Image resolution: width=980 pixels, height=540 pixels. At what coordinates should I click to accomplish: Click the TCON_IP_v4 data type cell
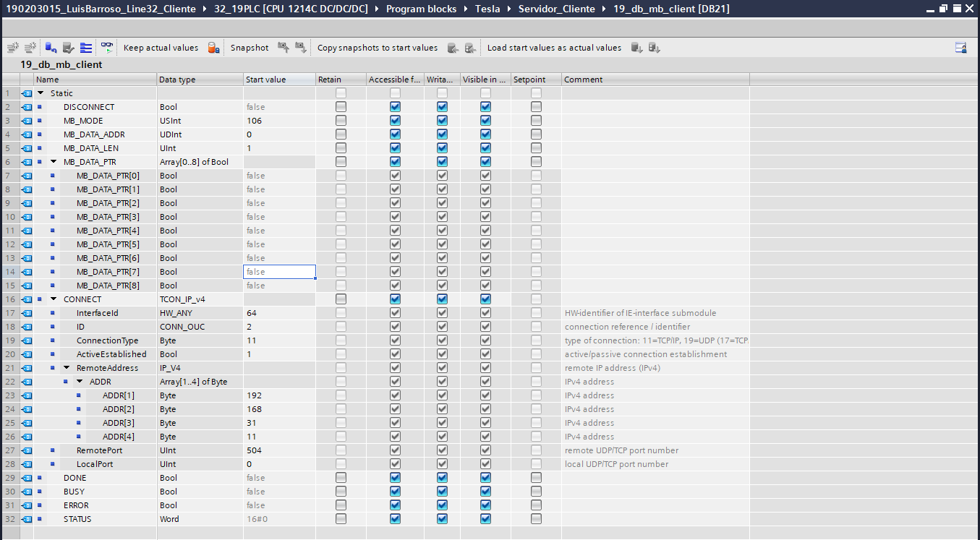200,299
